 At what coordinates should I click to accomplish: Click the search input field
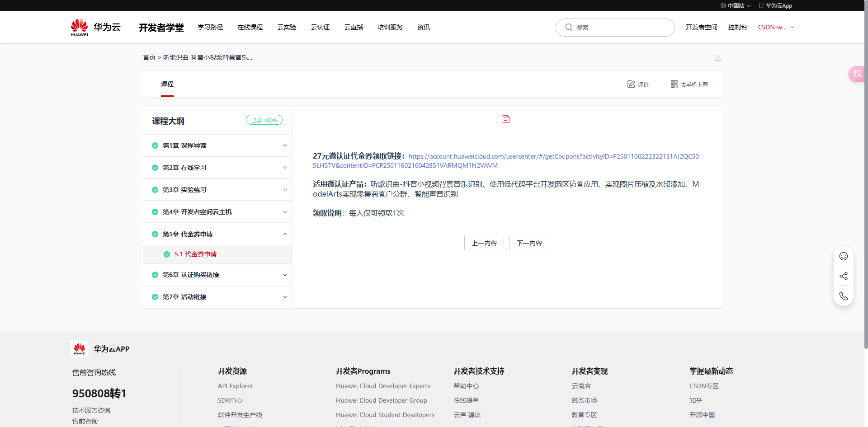pos(619,28)
